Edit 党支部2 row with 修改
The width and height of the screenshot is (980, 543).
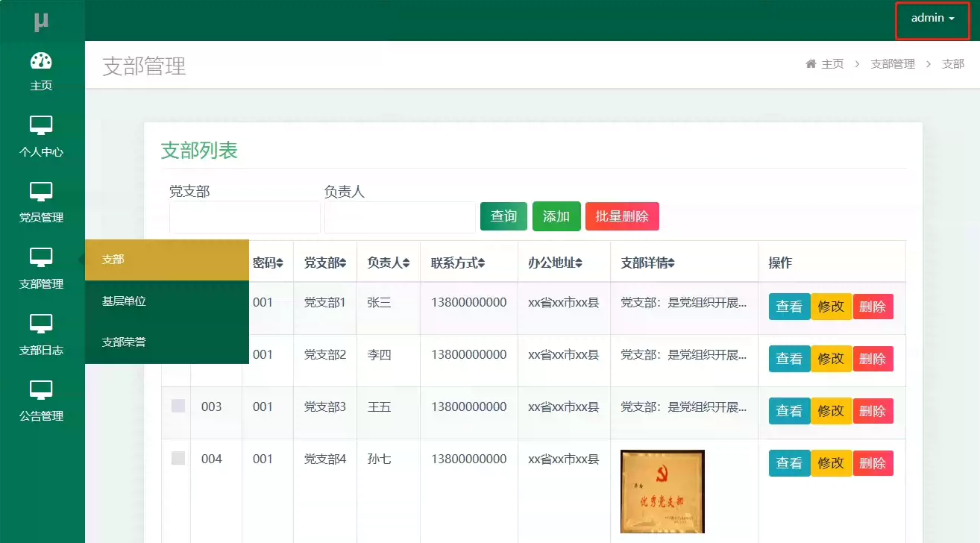[831, 359]
